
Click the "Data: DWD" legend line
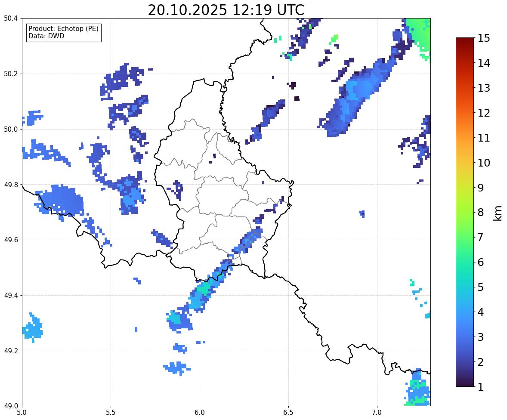(46, 36)
